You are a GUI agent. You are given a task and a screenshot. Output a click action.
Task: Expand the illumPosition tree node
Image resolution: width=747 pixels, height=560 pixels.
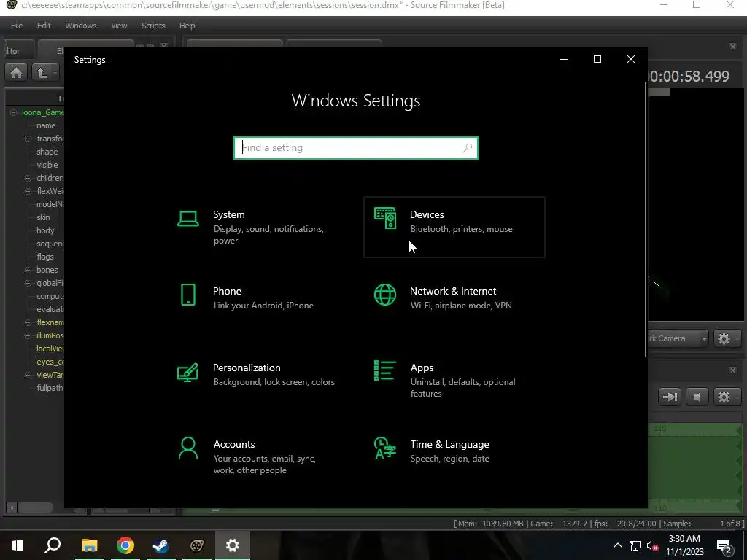click(28, 335)
